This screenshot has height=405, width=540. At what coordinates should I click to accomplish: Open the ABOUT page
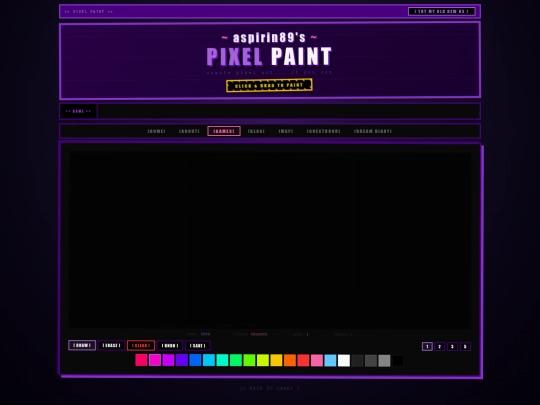[x=189, y=131]
